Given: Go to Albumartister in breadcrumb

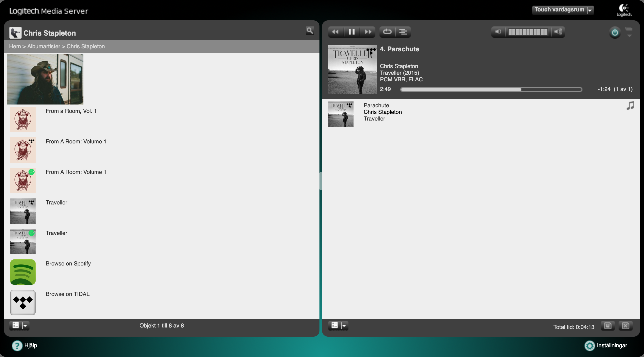Looking at the screenshot, I should [44, 46].
